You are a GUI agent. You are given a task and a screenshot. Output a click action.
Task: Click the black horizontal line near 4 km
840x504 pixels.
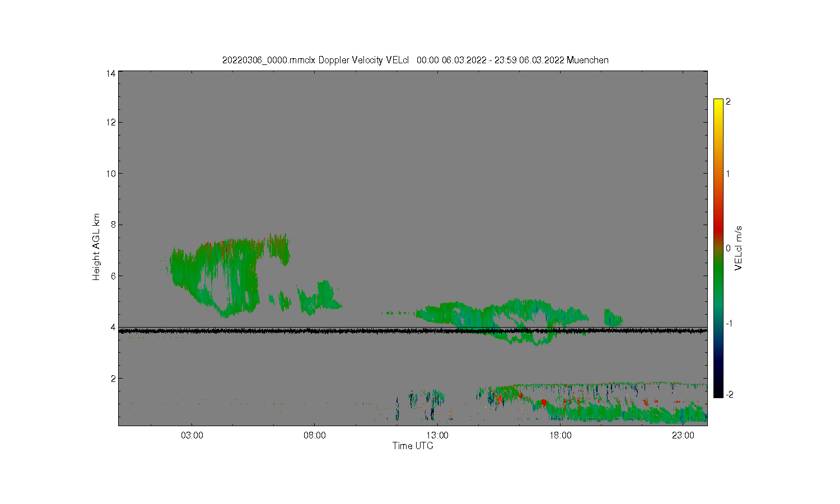(413, 330)
